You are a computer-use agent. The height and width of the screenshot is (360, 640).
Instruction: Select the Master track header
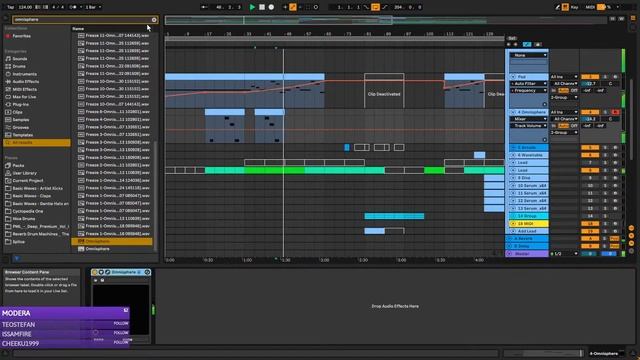[527, 253]
